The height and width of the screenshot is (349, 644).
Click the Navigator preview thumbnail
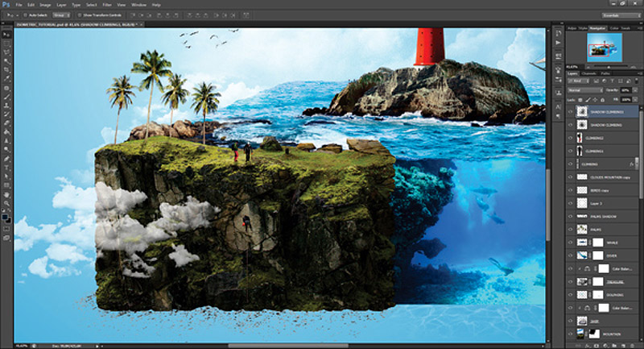[605, 48]
